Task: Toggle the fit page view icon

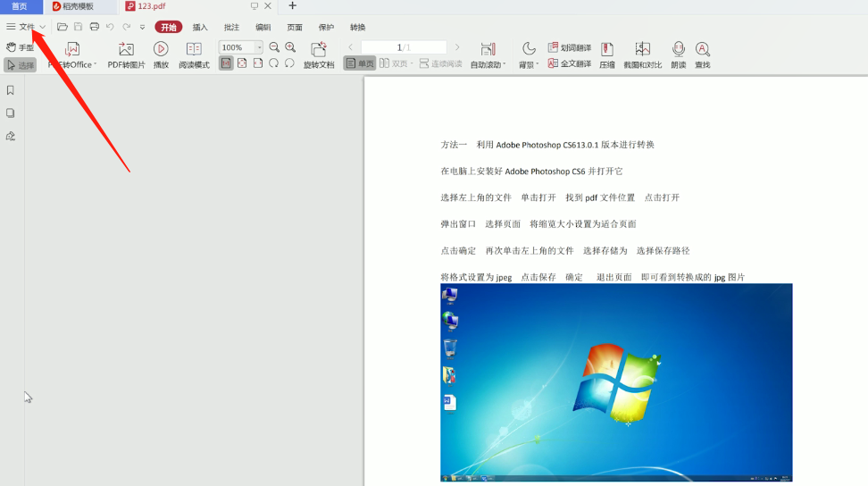Action: tap(242, 63)
